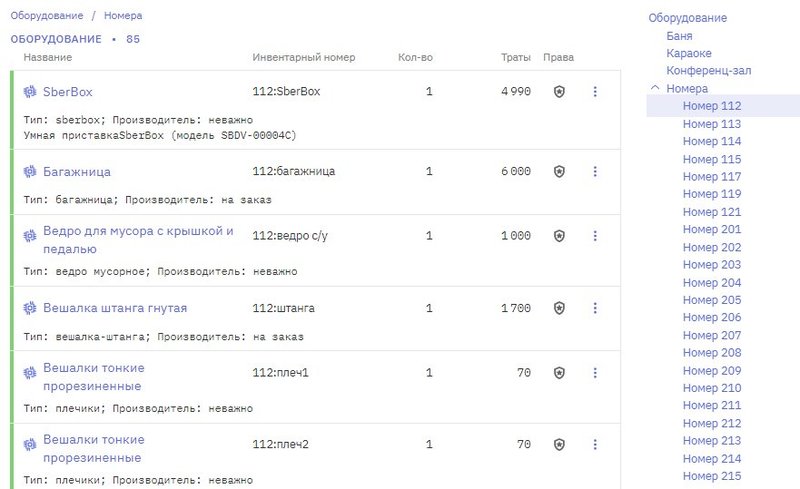Click shield icon for Вешалка штанга гнутая
Image resolution: width=800 pixels, height=489 pixels.
click(x=559, y=309)
